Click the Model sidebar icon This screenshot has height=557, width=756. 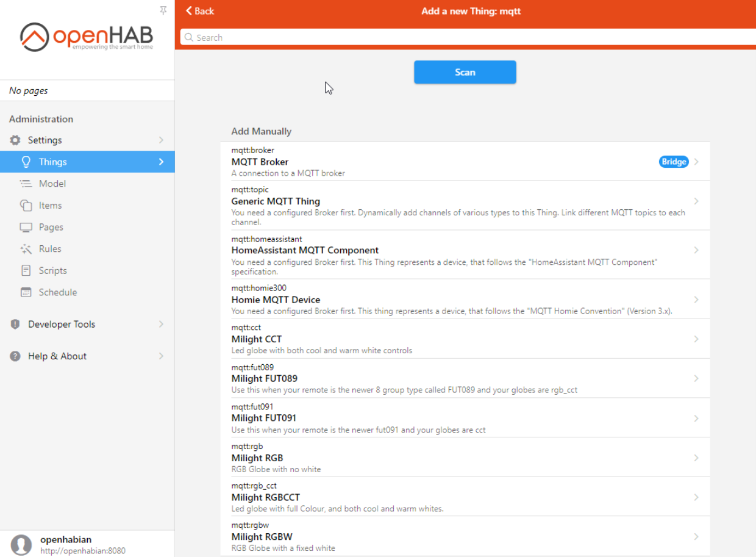pyautogui.click(x=26, y=183)
